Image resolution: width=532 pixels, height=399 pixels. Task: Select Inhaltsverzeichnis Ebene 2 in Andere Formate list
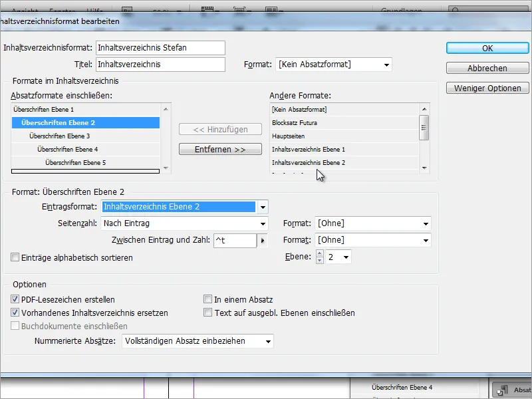tap(344, 162)
